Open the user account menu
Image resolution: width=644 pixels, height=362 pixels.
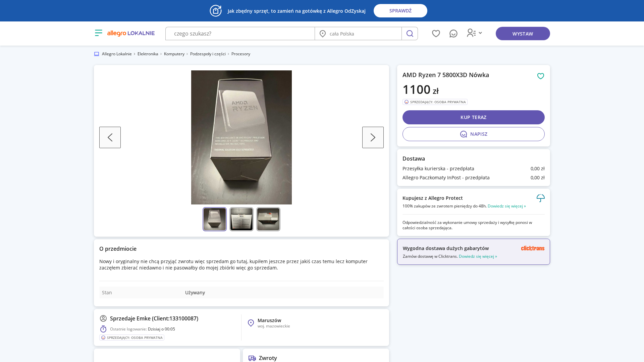click(x=474, y=33)
